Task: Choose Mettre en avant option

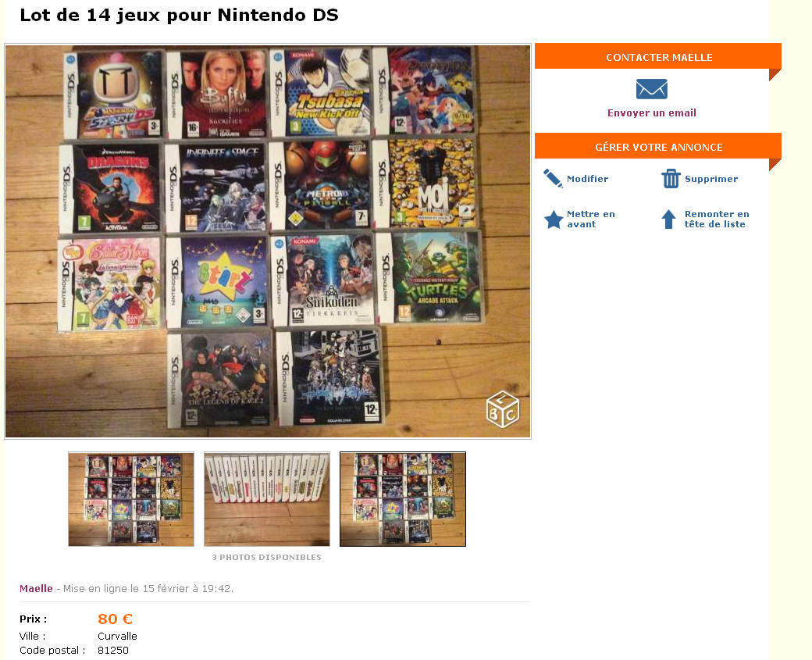Action: [x=590, y=219]
